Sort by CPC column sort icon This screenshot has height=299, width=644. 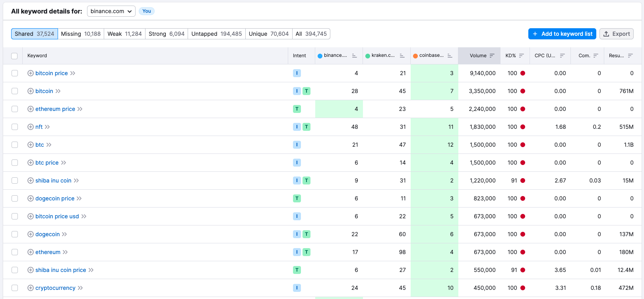pyautogui.click(x=563, y=56)
